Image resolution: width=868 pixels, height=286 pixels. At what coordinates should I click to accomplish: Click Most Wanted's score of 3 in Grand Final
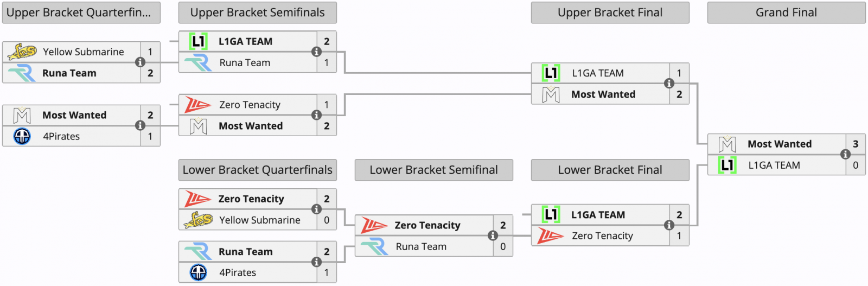click(x=856, y=144)
